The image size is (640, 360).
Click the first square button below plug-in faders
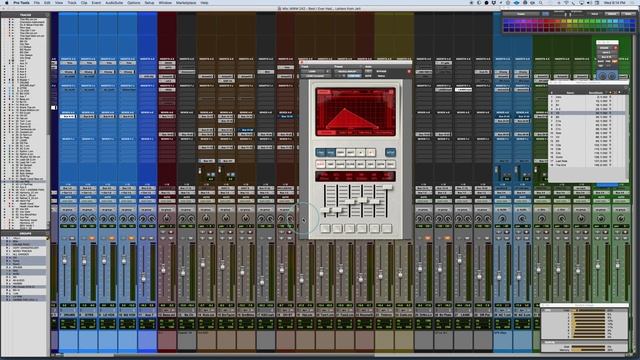325,228
